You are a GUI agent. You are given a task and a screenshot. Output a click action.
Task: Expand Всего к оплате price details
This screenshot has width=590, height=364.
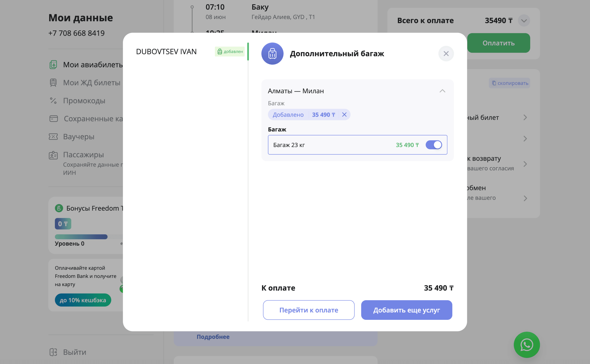point(524,21)
